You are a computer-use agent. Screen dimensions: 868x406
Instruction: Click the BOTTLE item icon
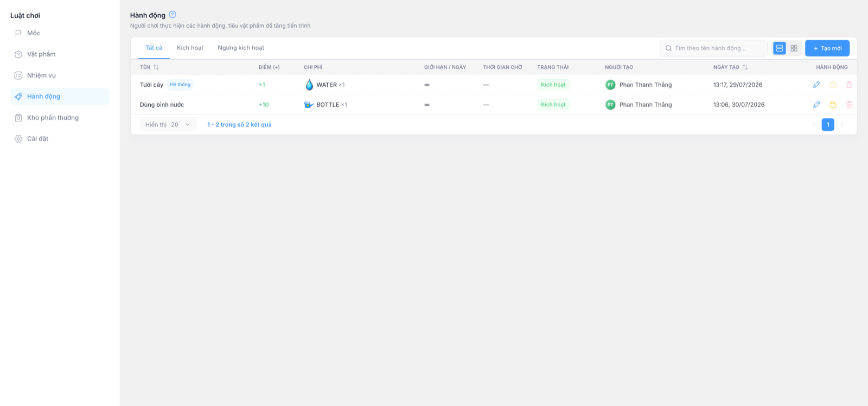[x=309, y=105]
